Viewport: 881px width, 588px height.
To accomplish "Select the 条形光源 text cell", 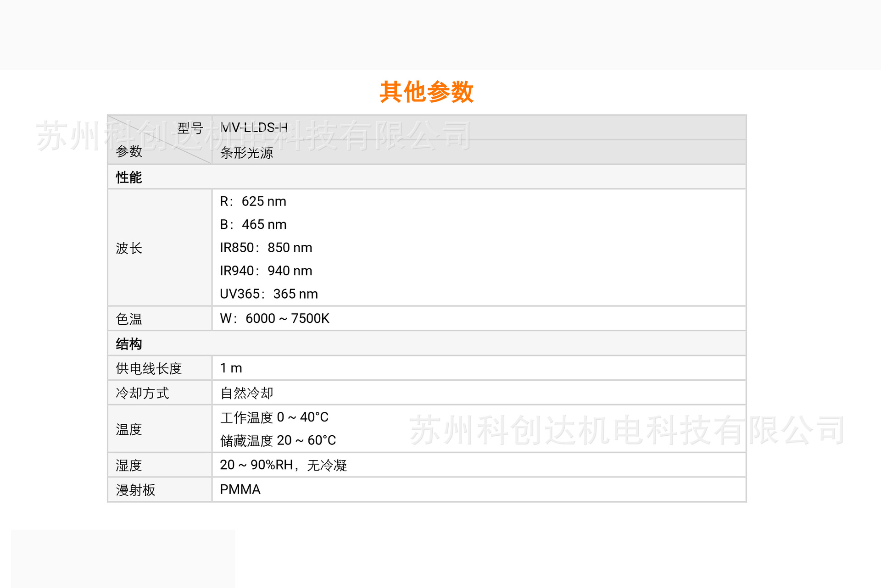I will [x=247, y=153].
